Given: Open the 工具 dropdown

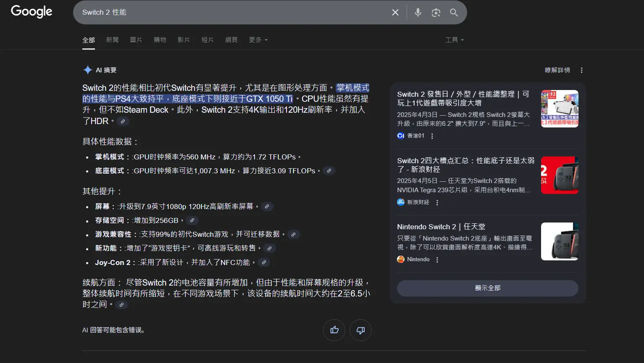Looking at the screenshot, I should 454,40.
